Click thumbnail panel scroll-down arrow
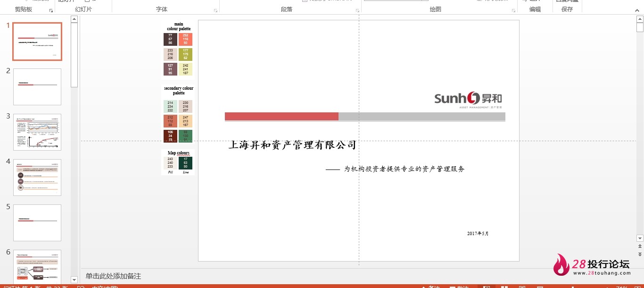The height and width of the screenshot is (288, 644). [74, 280]
